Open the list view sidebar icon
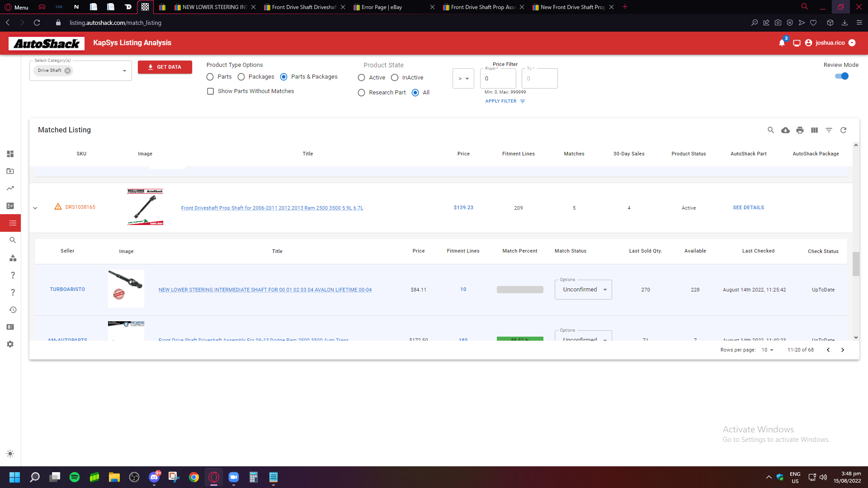 pos(12,223)
